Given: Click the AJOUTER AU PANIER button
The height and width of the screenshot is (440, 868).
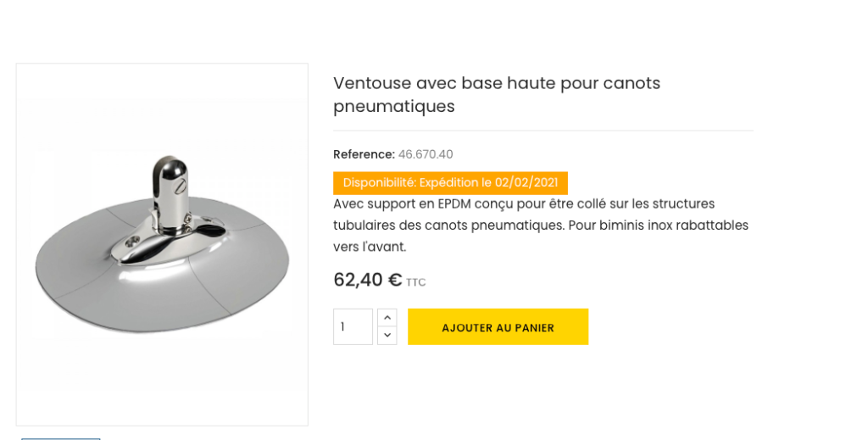Looking at the screenshot, I should coord(498,327).
